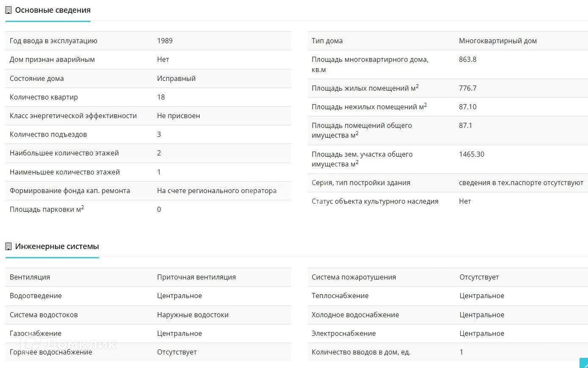The image size is (588, 368).
Task: Click the year value 1989
Action: [165, 41]
